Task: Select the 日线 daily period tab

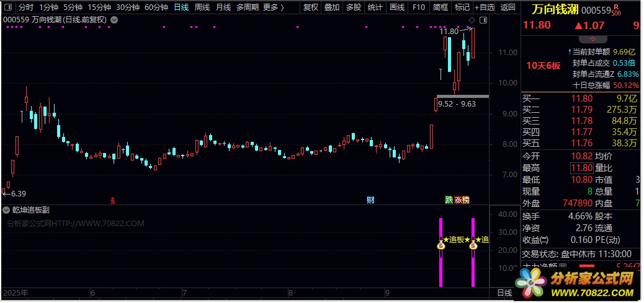Action: click(182, 7)
